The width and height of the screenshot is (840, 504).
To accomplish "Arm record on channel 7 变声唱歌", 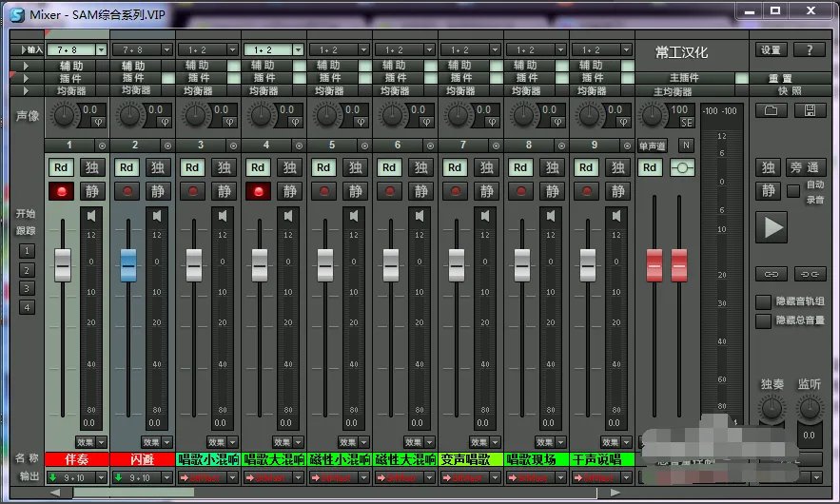I will (455, 191).
